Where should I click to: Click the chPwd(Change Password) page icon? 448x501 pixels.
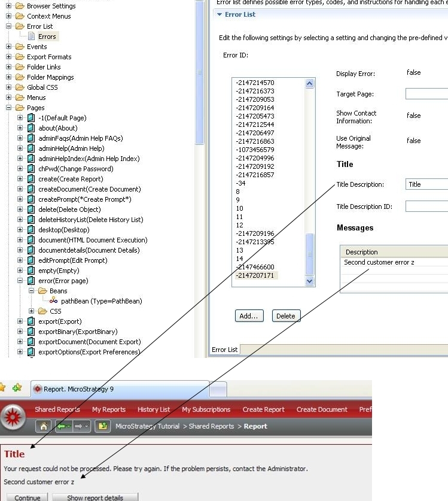point(31,169)
